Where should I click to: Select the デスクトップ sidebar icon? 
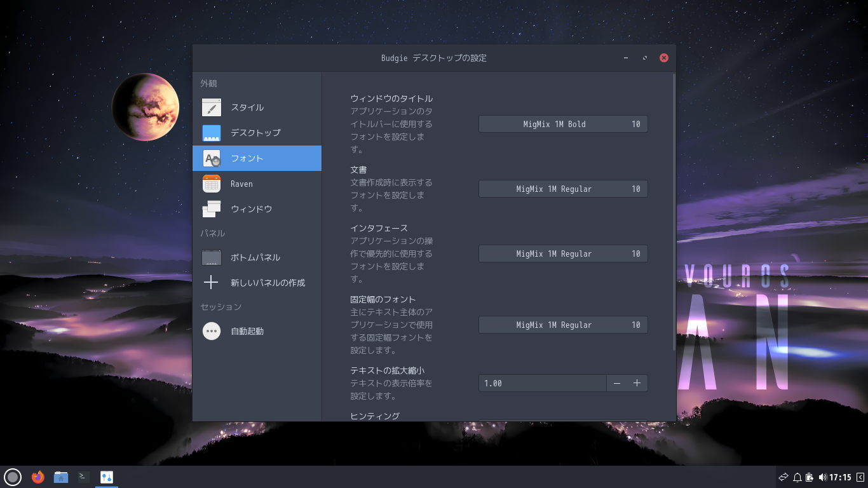[212, 133]
